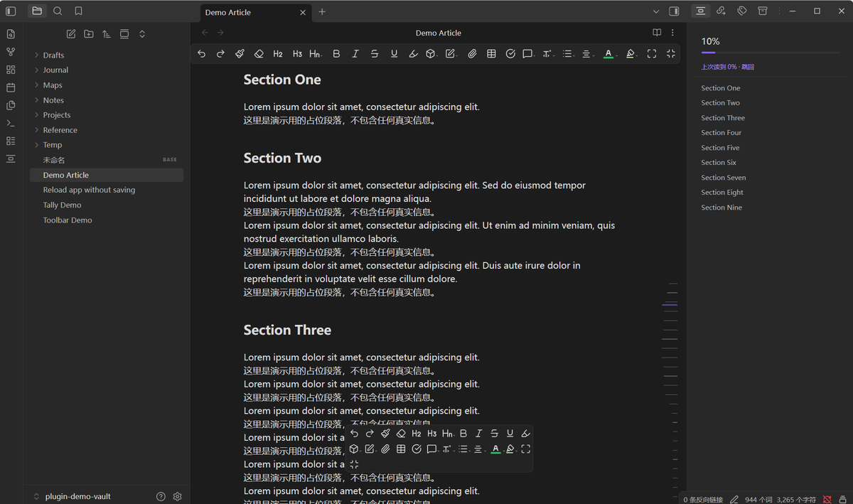Viewport: 853px width, 504px height.
Task: Click the search magnifier in the left sidebar tabs
Action: (58, 11)
